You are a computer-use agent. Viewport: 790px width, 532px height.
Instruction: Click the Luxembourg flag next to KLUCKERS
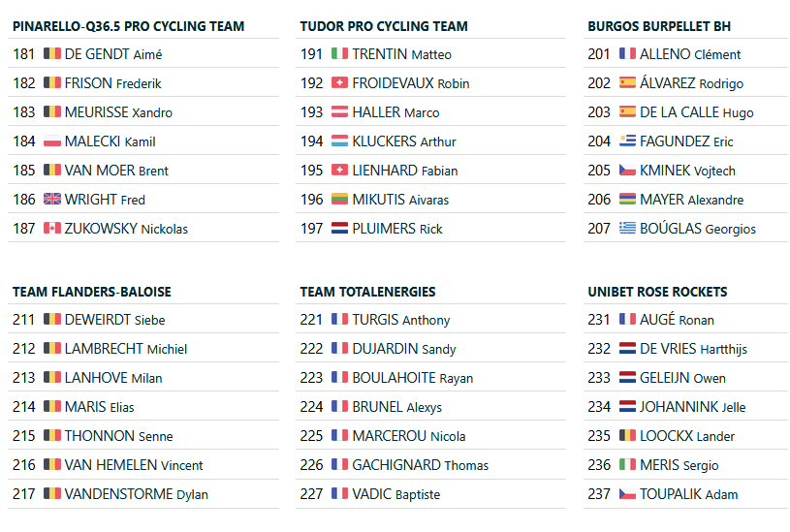[x=339, y=141]
